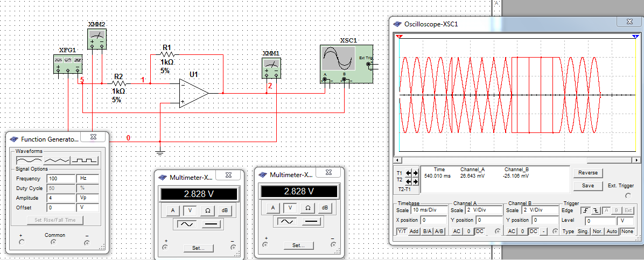This screenshot has width=644, height=260.
Task: Adjust Channel B Scale 2 V/Div field
Action: [x=539, y=210]
